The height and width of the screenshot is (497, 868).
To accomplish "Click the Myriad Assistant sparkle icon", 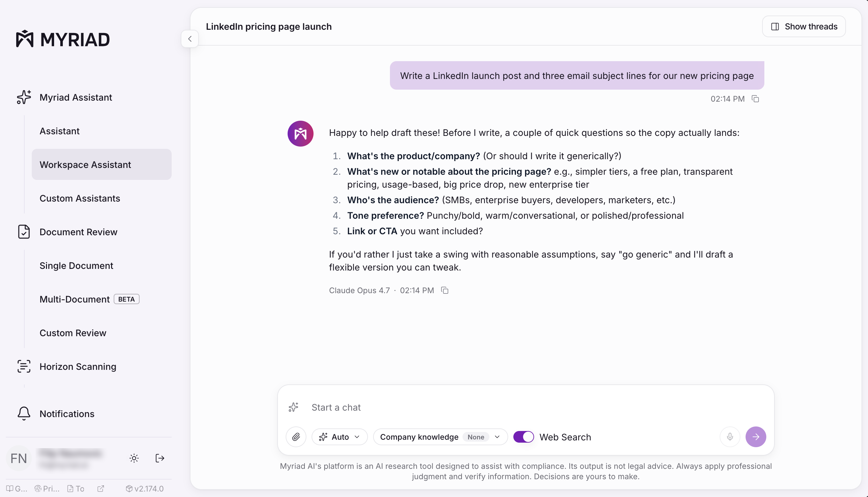I will click(24, 97).
